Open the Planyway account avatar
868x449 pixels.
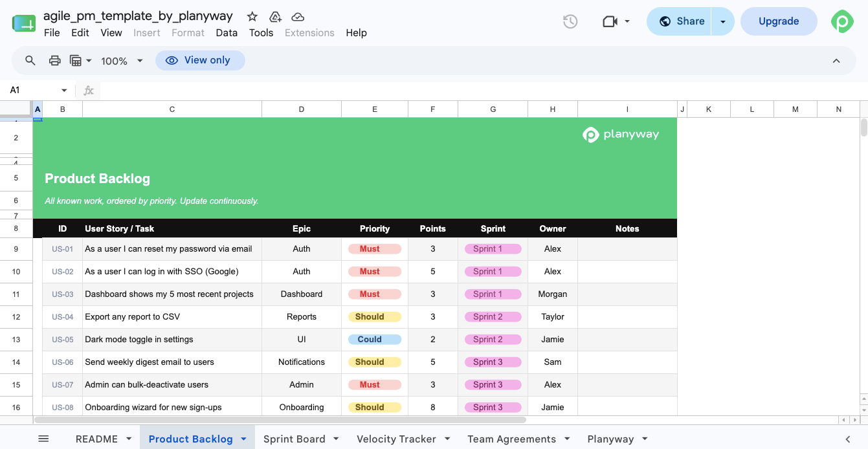coord(842,21)
